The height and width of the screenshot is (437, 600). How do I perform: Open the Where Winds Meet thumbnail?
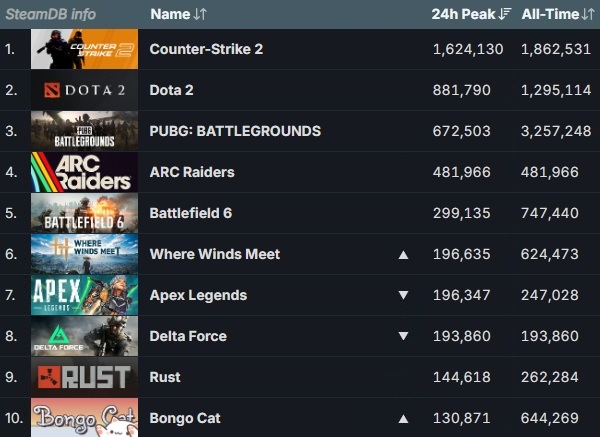(x=84, y=254)
